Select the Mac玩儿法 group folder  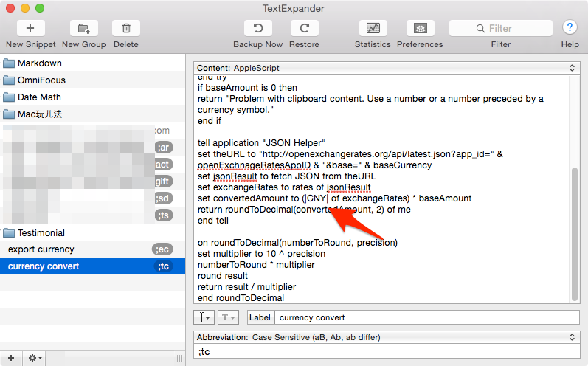(x=92, y=114)
